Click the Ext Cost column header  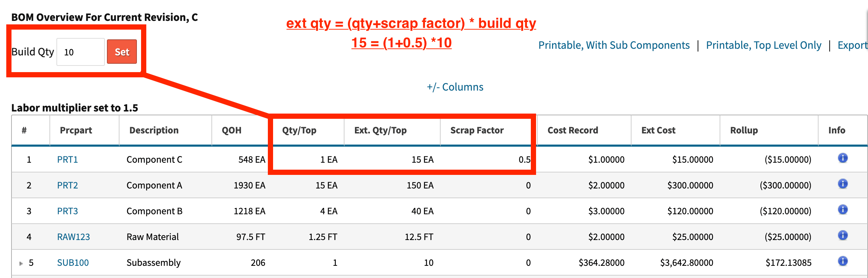658,130
